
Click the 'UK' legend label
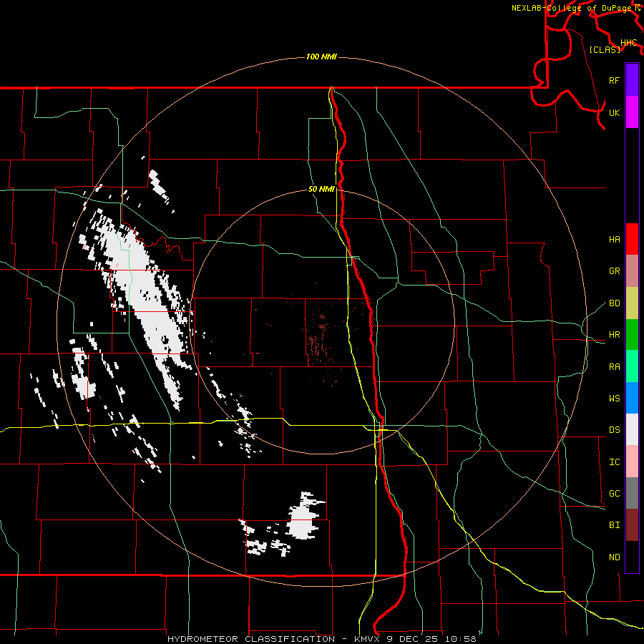[614, 112]
